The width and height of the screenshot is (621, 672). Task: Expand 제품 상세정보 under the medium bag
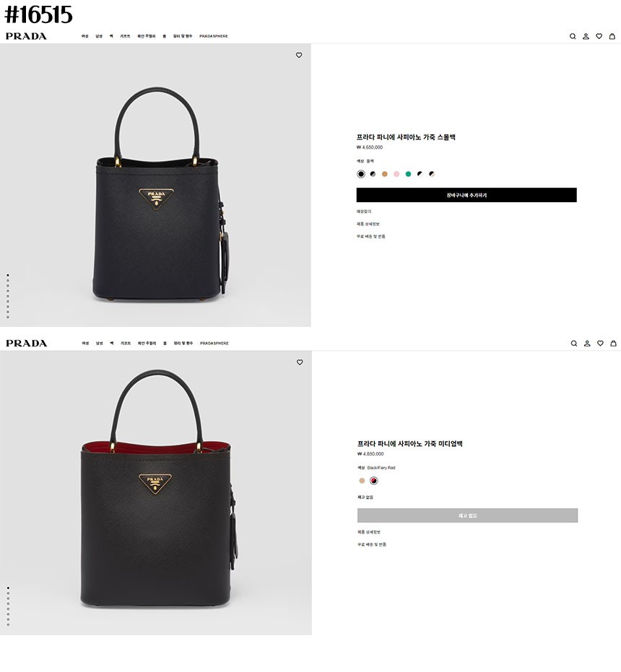click(x=368, y=532)
